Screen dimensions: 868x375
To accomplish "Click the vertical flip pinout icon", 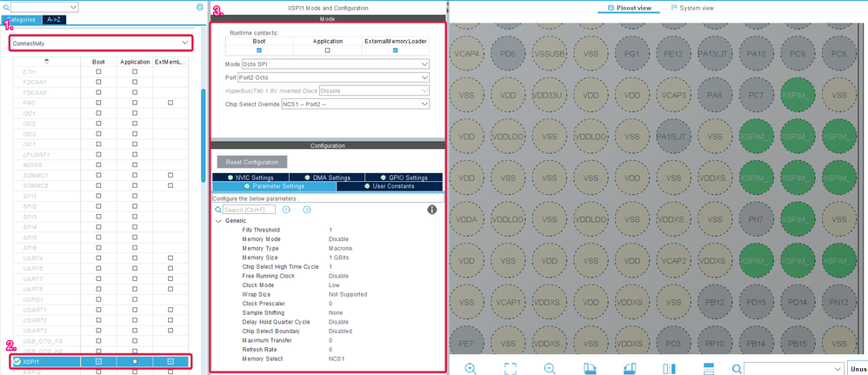I will click(670, 369).
